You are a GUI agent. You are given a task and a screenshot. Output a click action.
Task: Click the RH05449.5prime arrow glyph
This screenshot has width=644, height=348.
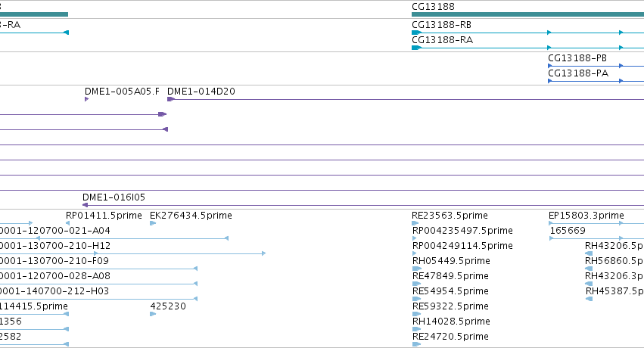(416, 269)
